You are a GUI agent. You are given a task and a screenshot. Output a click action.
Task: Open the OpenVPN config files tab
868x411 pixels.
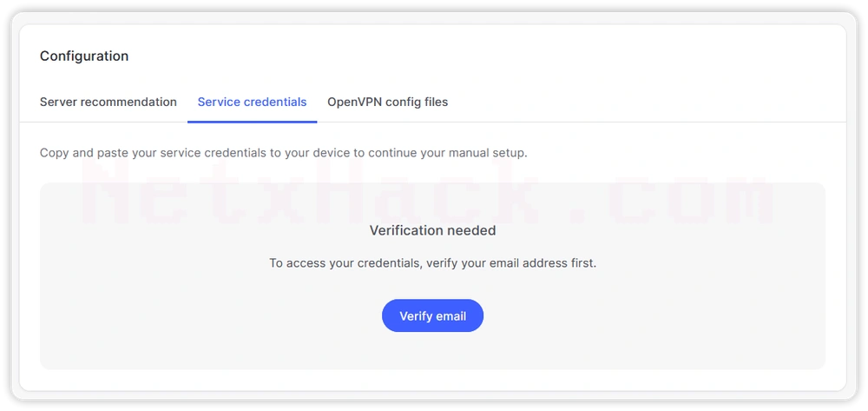click(x=387, y=102)
